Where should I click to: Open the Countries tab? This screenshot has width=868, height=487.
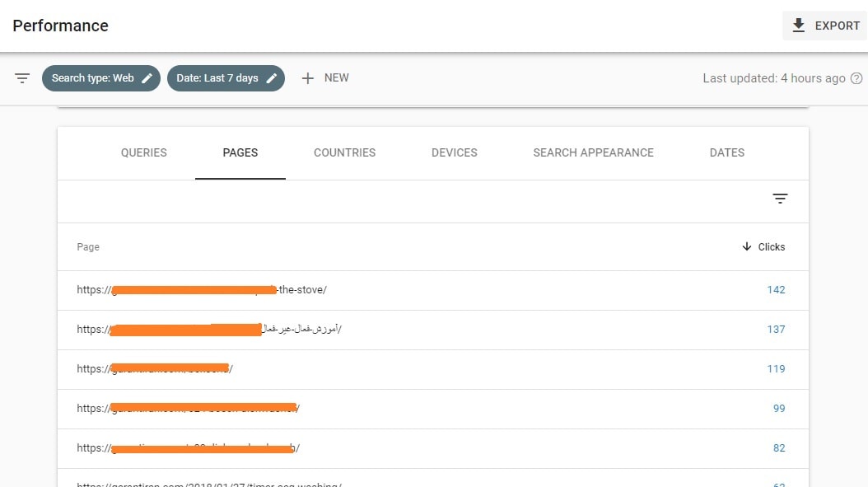pyautogui.click(x=344, y=152)
